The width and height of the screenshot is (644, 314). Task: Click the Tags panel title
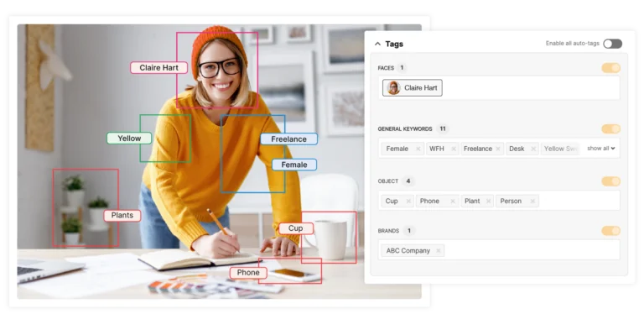click(394, 44)
